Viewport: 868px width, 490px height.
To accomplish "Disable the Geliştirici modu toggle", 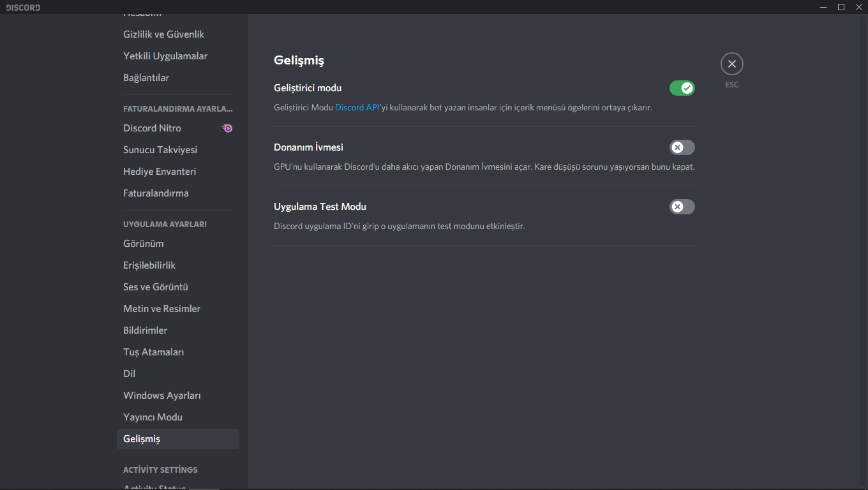I will pyautogui.click(x=682, y=88).
